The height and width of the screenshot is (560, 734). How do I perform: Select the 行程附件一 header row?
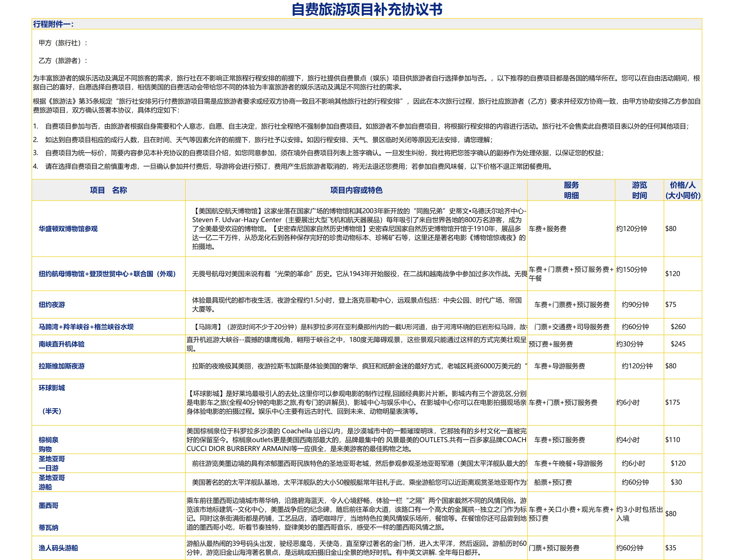[x=367, y=24]
